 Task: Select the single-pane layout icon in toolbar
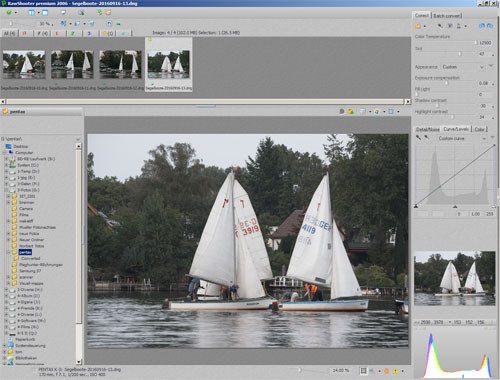click(45, 13)
